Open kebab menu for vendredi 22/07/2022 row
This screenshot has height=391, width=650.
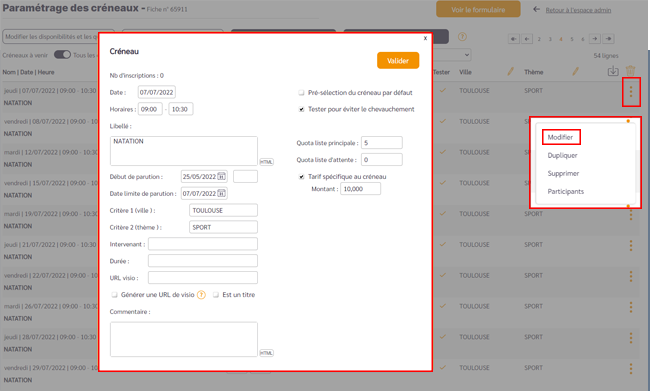tap(631, 276)
